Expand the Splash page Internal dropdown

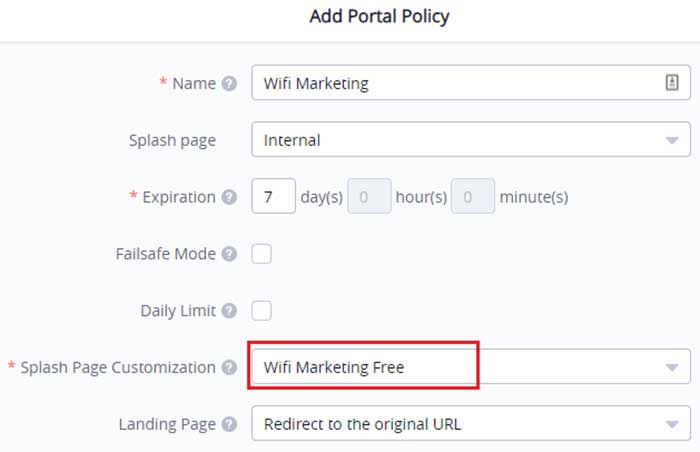(x=471, y=140)
